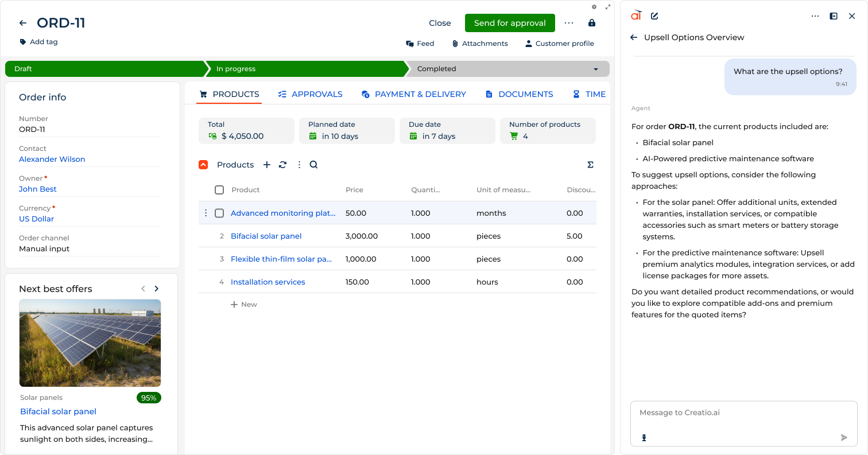Show column summaries with the sigma icon
868x455 pixels.
click(x=590, y=165)
